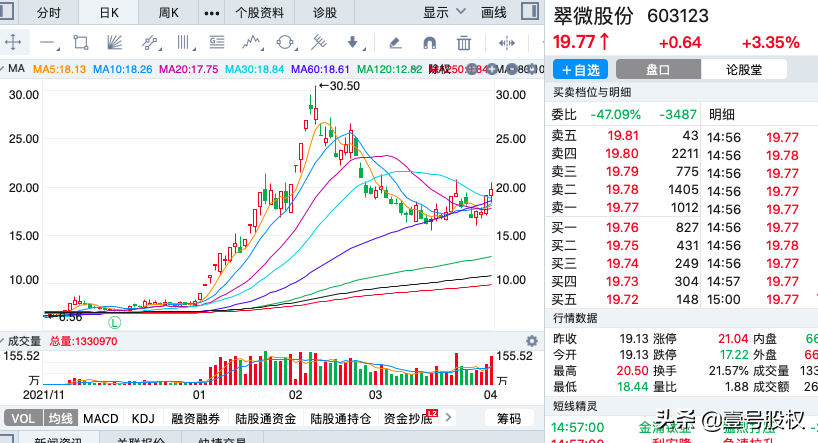Select the 卖五 19.81 ask row
Image resolution: width=818 pixels, height=443 pixels.
[625, 136]
